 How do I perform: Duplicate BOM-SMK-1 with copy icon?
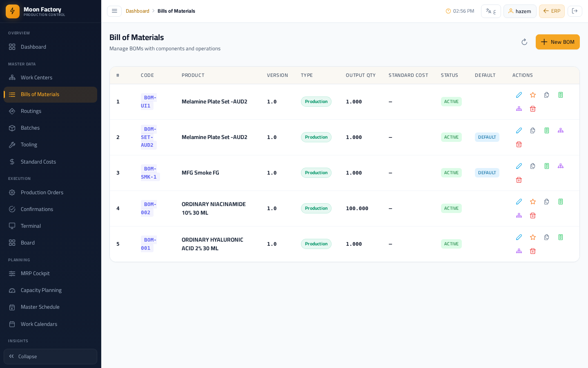click(x=533, y=166)
